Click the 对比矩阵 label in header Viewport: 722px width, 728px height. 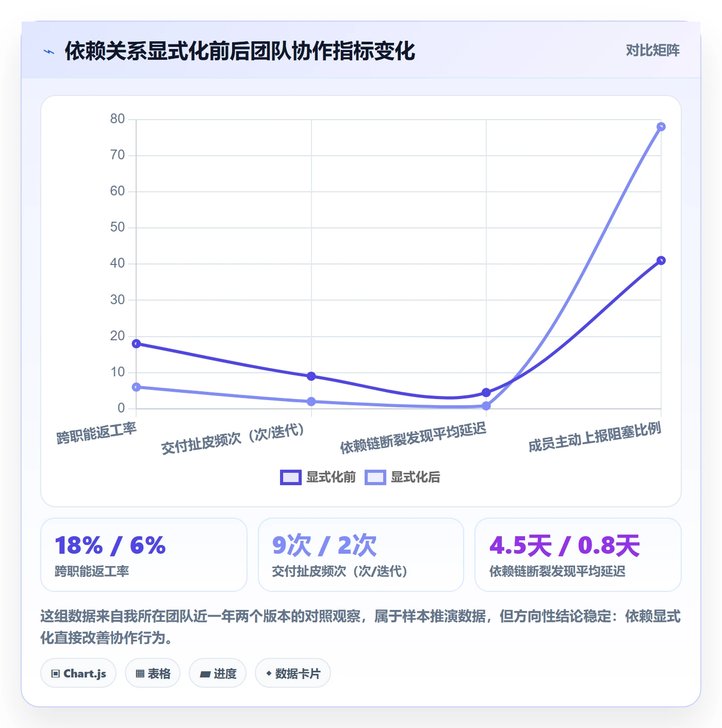click(x=652, y=51)
